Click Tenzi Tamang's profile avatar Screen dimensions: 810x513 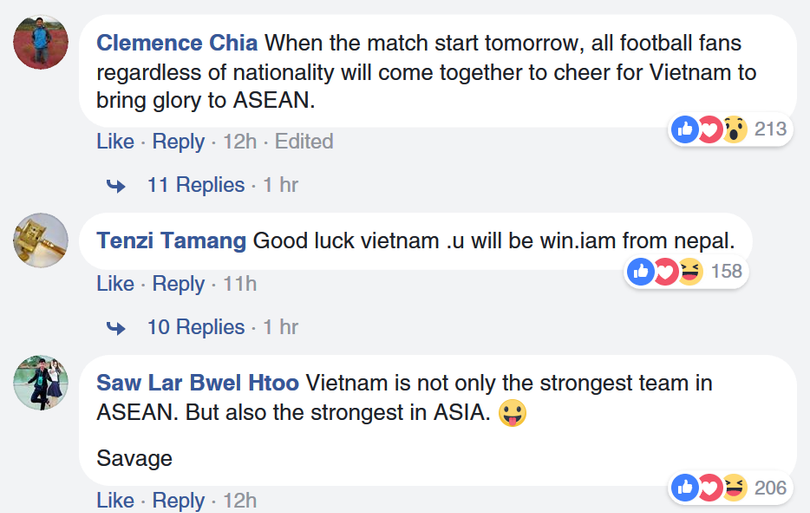click(x=40, y=240)
